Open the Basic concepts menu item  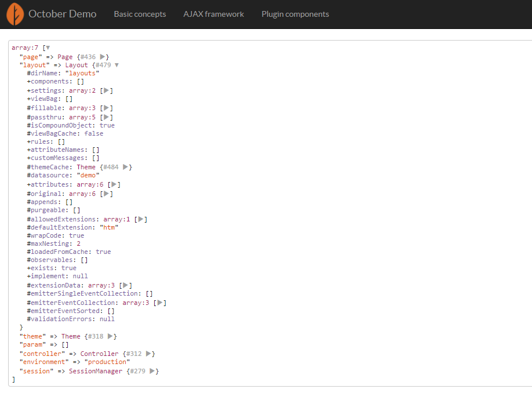[140, 14]
